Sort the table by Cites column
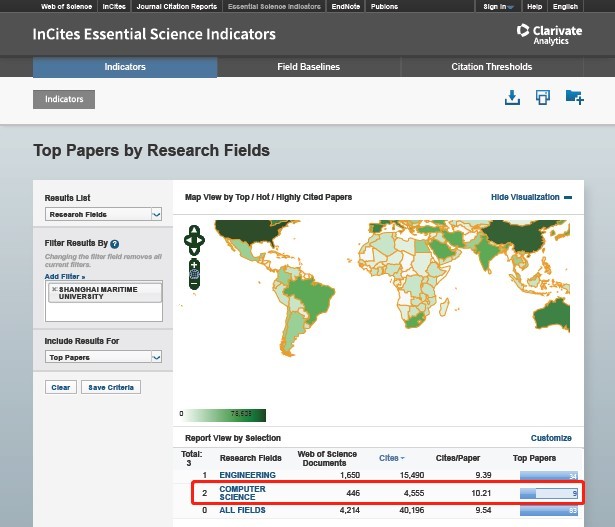This screenshot has width=615, height=527. coord(391,458)
